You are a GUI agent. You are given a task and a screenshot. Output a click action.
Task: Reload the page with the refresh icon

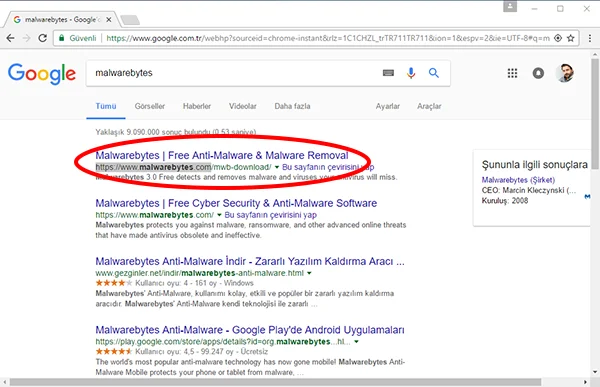click(42, 38)
